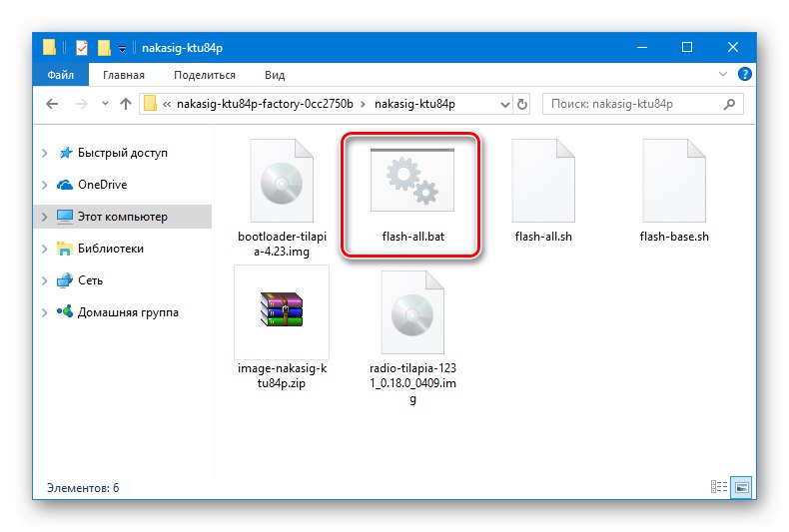Click the search magnifier icon
The height and width of the screenshot is (532, 789).
point(729,104)
